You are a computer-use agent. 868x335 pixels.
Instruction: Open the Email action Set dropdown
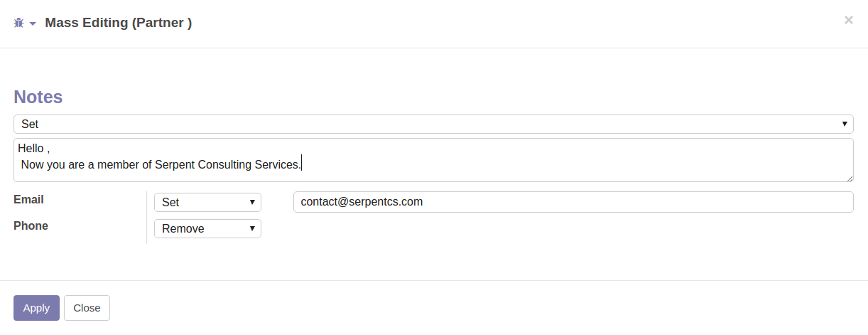207,202
